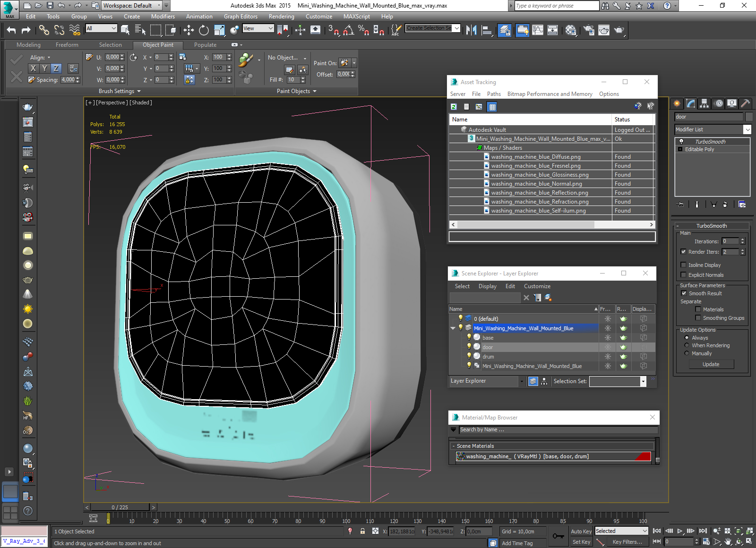The width and height of the screenshot is (756, 548).
Task: Switch to the Motion command panel
Action: (718, 103)
